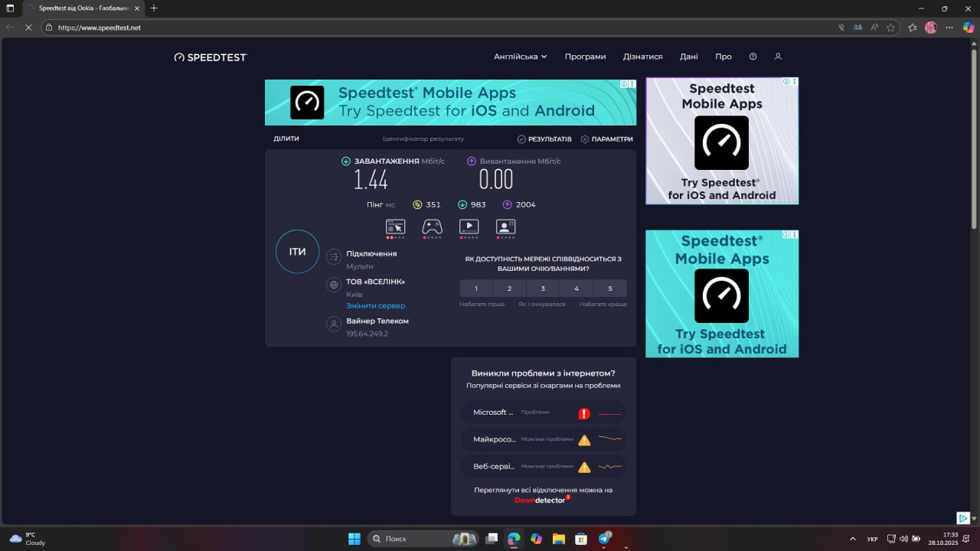Viewport: 980px width, 551px height.
Task: Open the tab actions menu icon
Action: (x=10, y=8)
